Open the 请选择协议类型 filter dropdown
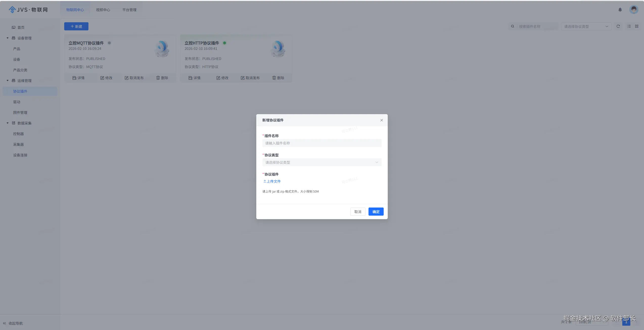Screen dimensions: 644x330 pos(586,26)
